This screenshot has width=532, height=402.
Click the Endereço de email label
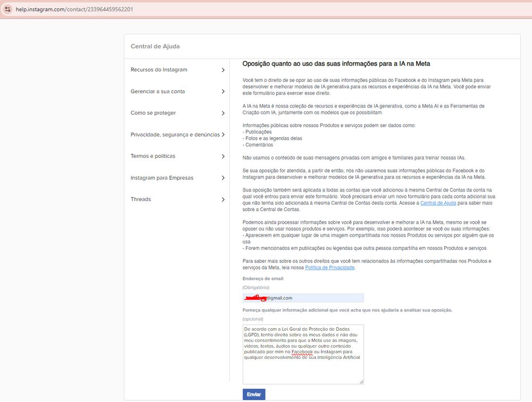[x=263, y=279]
